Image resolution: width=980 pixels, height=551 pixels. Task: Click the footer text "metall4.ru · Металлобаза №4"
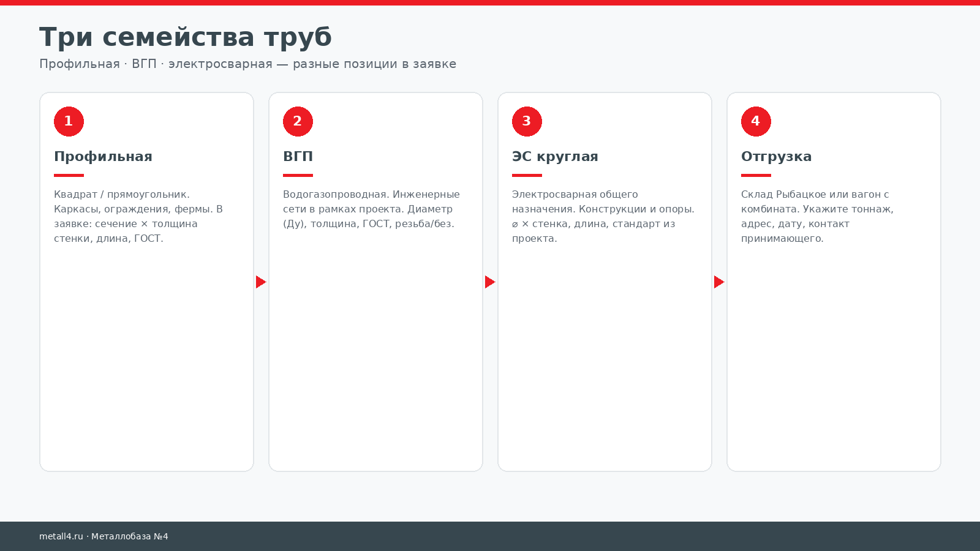tap(104, 536)
